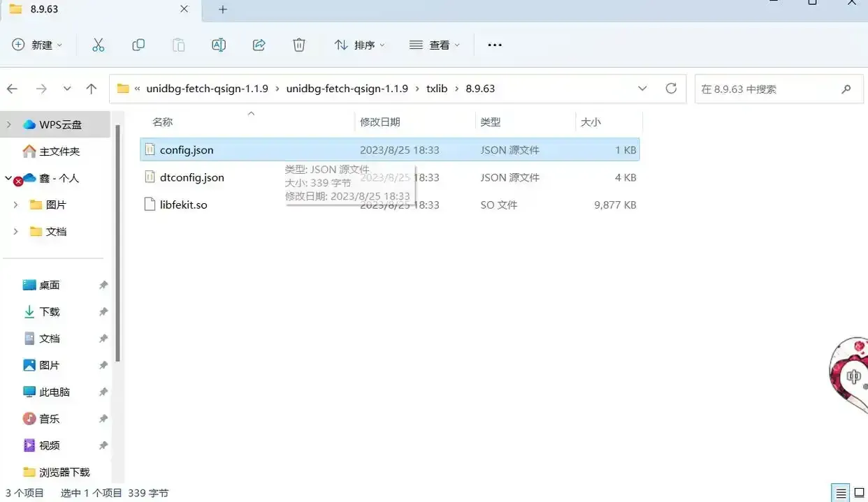Refresh the current folder view
The width and height of the screenshot is (868, 502).
pos(671,89)
